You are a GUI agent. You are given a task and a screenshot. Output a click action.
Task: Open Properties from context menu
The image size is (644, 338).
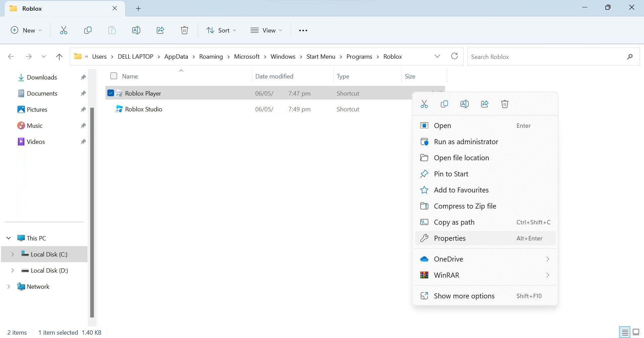(x=485, y=238)
